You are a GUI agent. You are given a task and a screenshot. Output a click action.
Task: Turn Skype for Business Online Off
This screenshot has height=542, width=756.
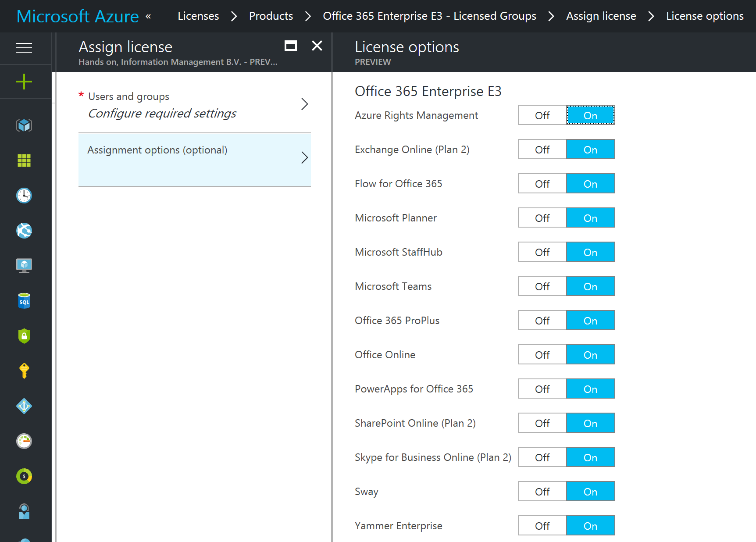[x=542, y=457]
